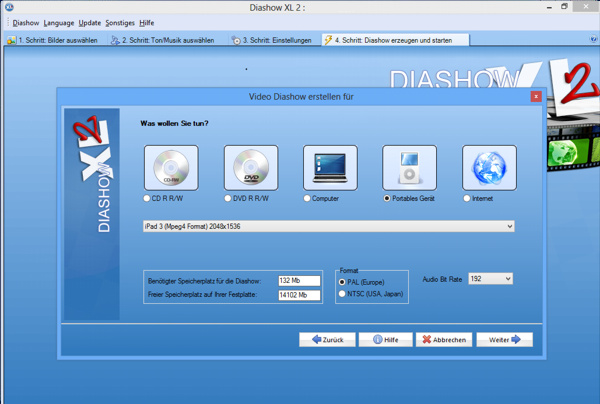Viewport: 600px width, 404px height.
Task: Click the Weiter button
Action: click(504, 339)
